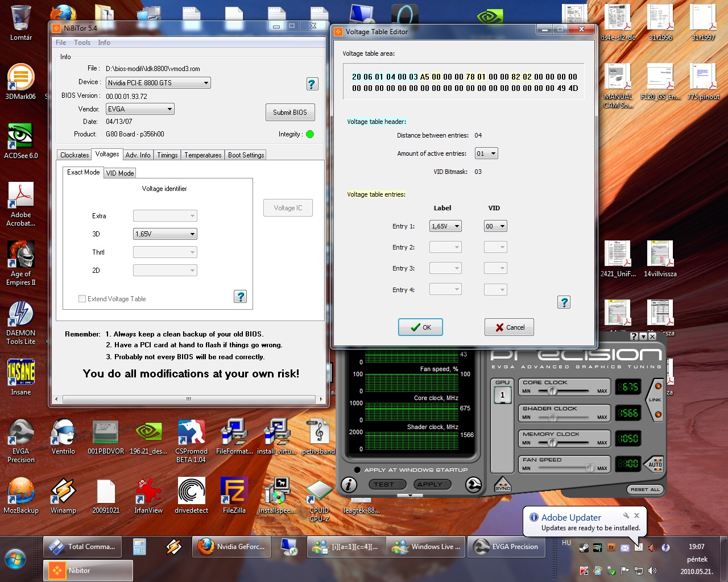Click the Submit BIOS button
This screenshot has height=582, width=728.
pos(290,113)
